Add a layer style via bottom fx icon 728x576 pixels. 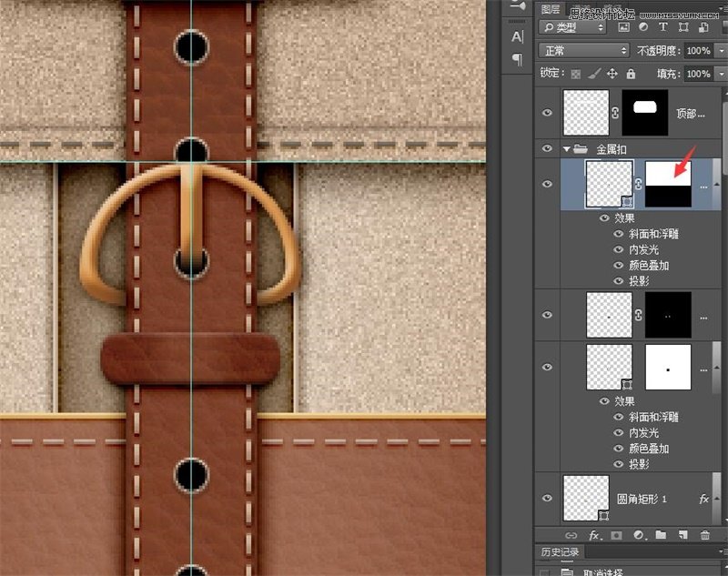tap(594, 535)
